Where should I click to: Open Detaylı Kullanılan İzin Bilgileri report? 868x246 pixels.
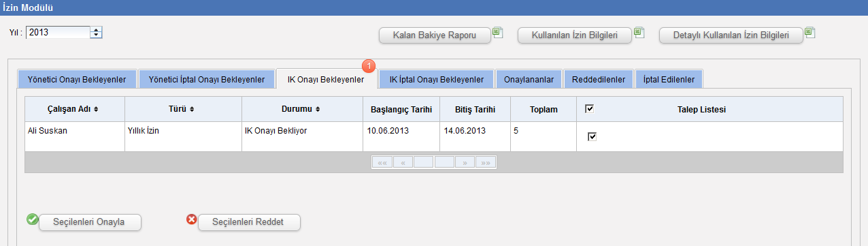pyautogui.click(x=731, y=36)
